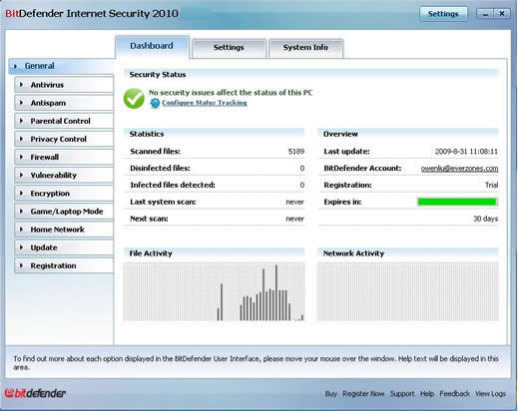Expand the Antispam arrow in sidebar
This screenshot has height=411, width=518.
[x=21, y=103]
